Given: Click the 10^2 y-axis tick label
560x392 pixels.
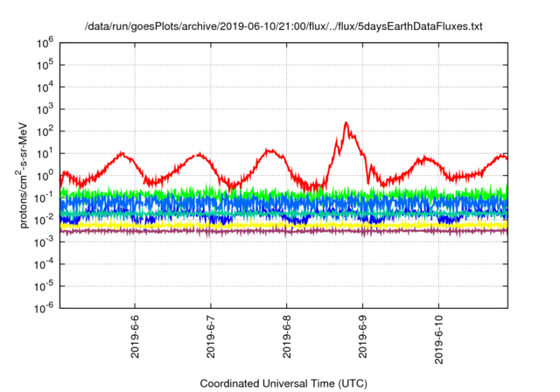Looking at the screenshot, I should (x=45, y=132).
